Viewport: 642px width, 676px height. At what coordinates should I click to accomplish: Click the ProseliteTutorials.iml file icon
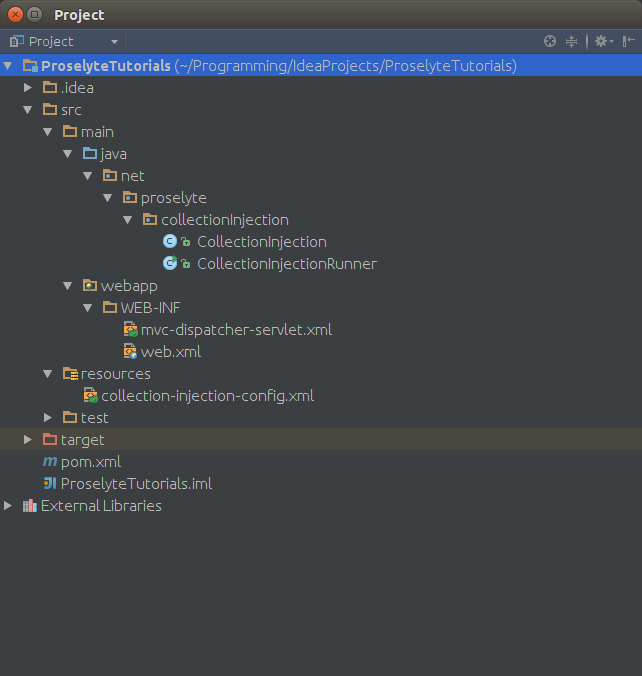[x=50, y=484]
